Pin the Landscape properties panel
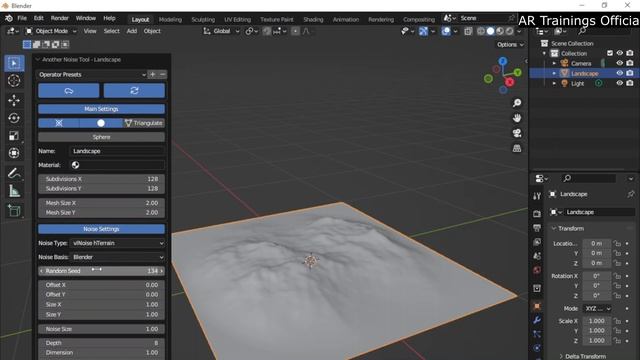This screenshot has width=640, height=360. (631, 194)
